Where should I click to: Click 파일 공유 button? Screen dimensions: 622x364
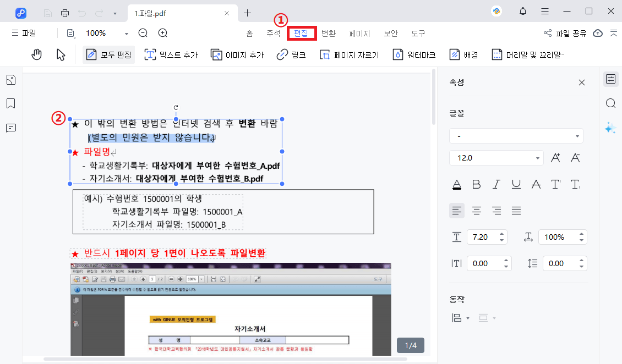[565, 34]
